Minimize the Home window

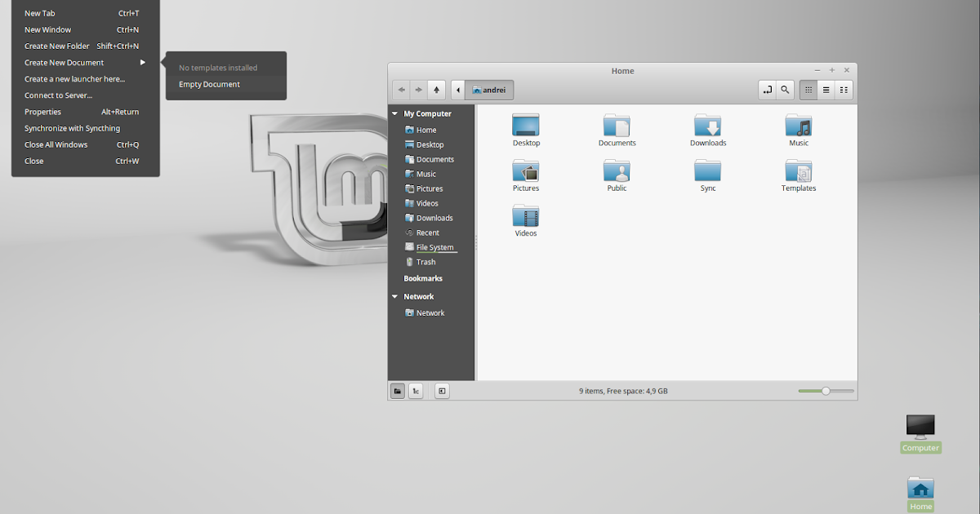(817, 70)
